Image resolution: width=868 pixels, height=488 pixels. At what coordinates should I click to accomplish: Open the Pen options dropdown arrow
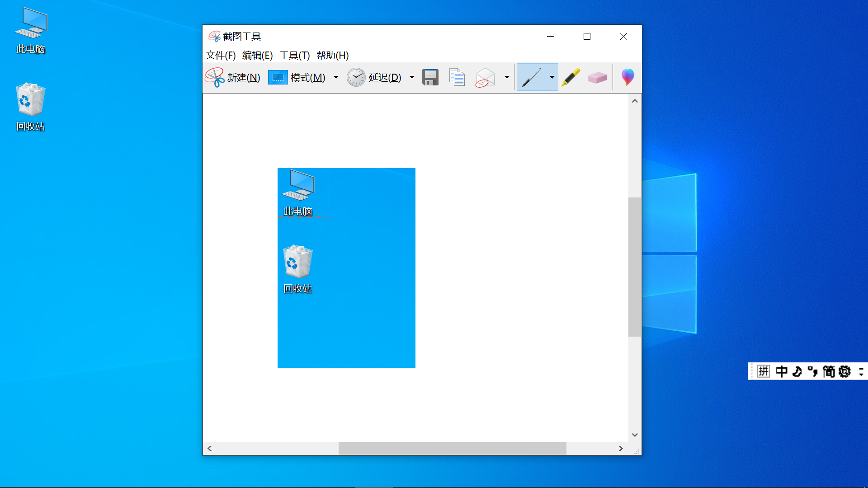(552, 77)
